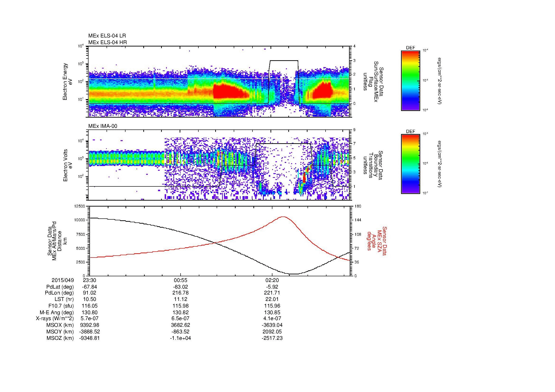The width and height of the screenshot is (555, 392).
Task: Click the 'Electron Volts eV' axis label
Action: click(x=68, y=166)
